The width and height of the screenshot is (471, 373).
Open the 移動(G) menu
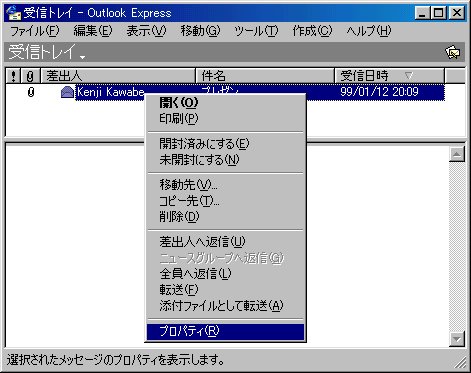200,31
